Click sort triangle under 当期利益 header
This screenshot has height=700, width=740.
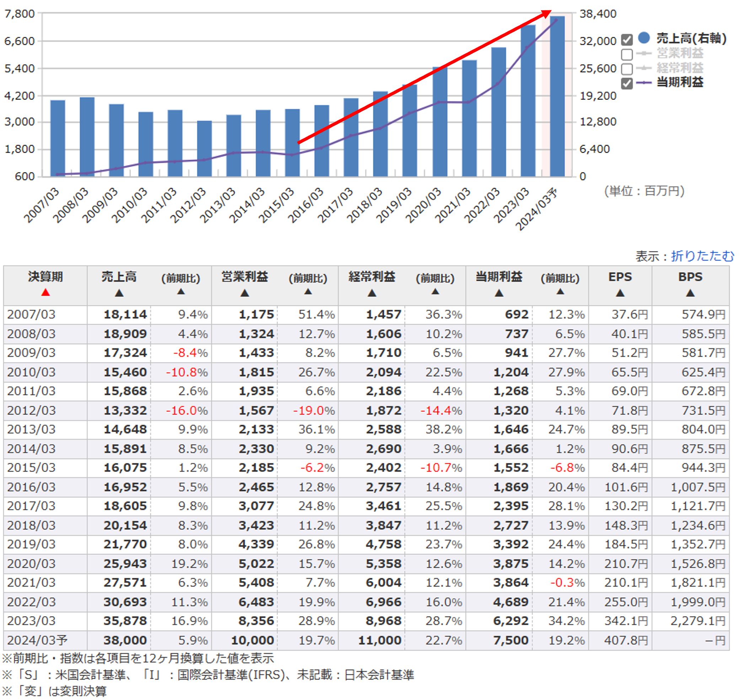pyautogui.click(x=499, y=293)
